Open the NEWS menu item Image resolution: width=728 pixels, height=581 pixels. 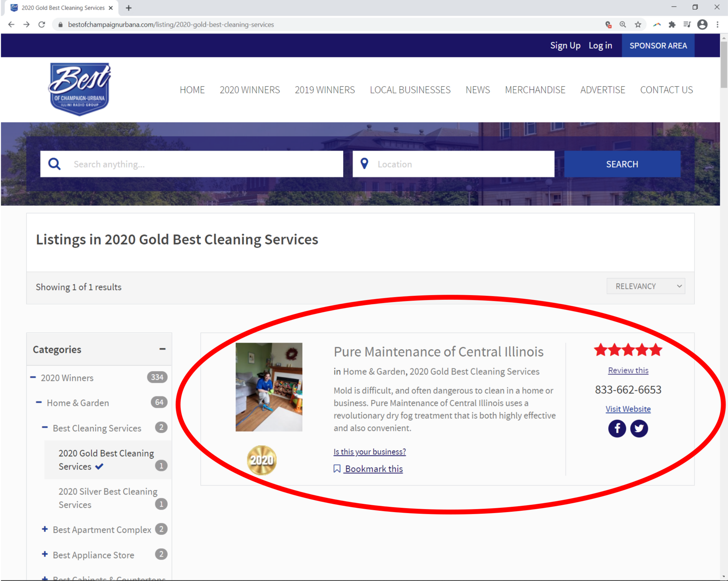[478, 90]
